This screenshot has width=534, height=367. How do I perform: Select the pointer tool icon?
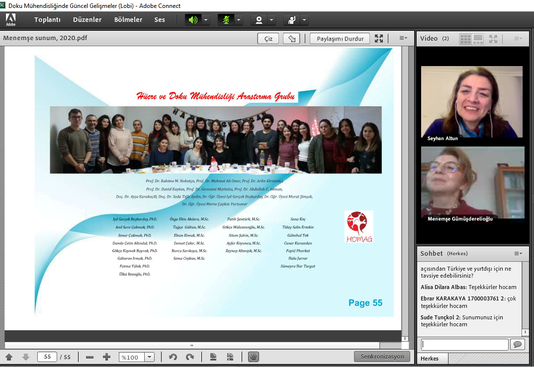(x=292, y=38)
